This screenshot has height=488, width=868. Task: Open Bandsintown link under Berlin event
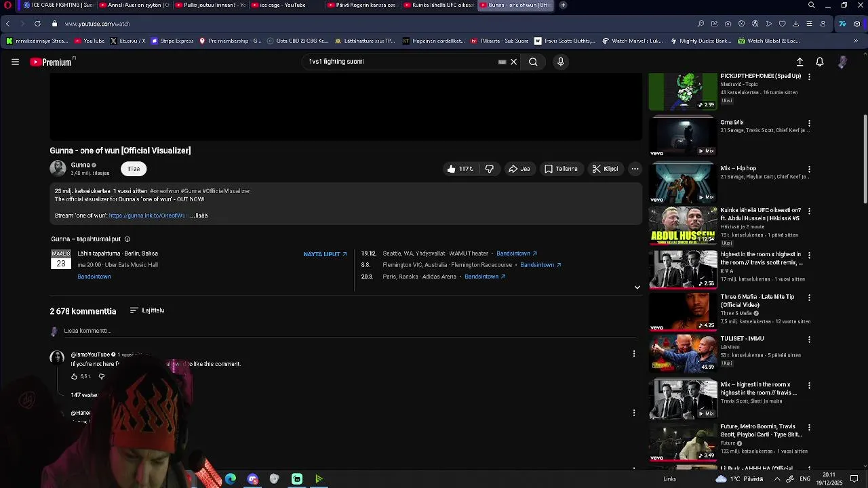point(94,277)
